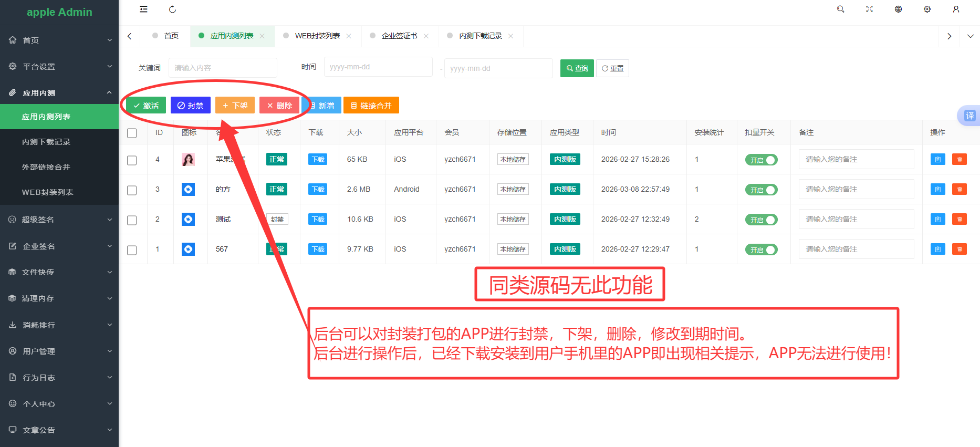Toggle the 扣量开关 switch for row ID 4

tap(761, 160)
